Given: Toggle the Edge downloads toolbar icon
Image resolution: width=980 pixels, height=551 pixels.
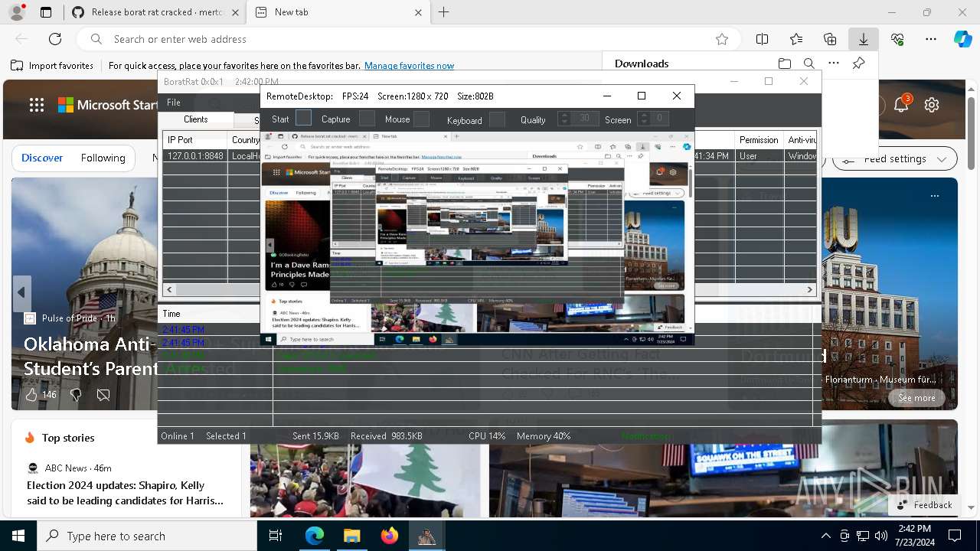Looking at the screenshot, I should point(863,39).
